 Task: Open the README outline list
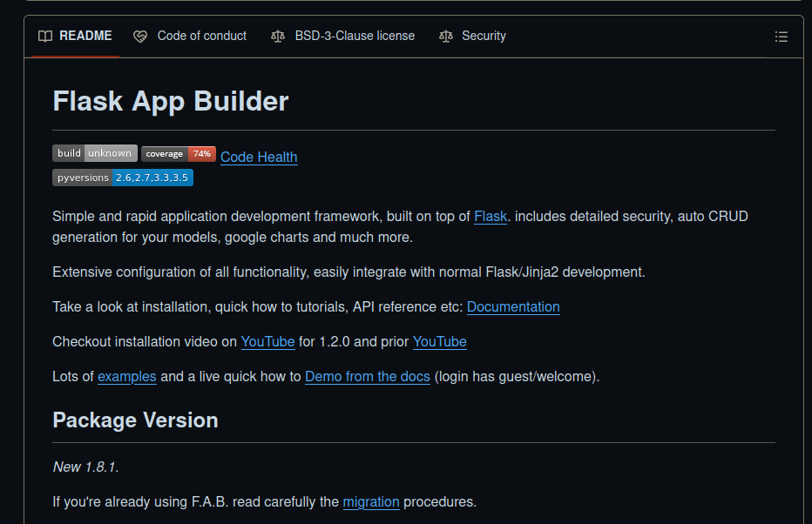(x=781, y=37)
